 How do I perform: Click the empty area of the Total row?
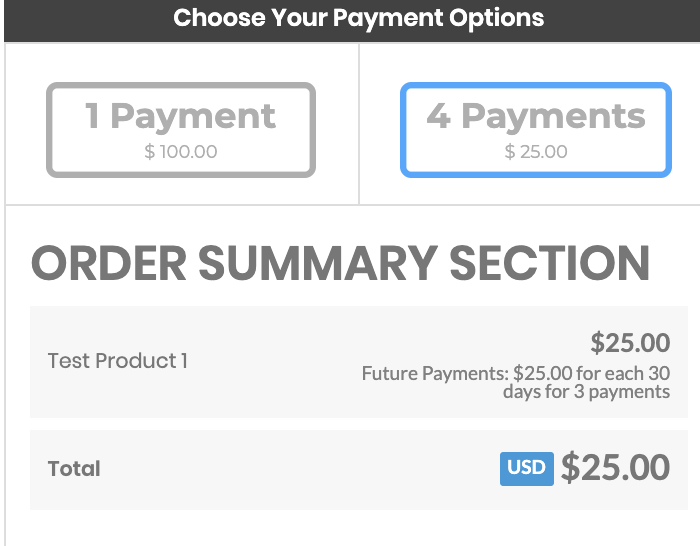(300, 468)
